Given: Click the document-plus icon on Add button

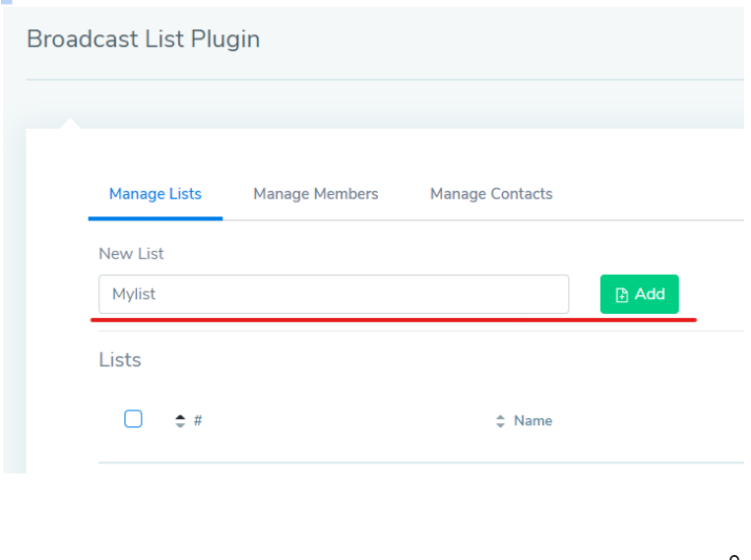Looking at the screenshot, I should [621, 294].
